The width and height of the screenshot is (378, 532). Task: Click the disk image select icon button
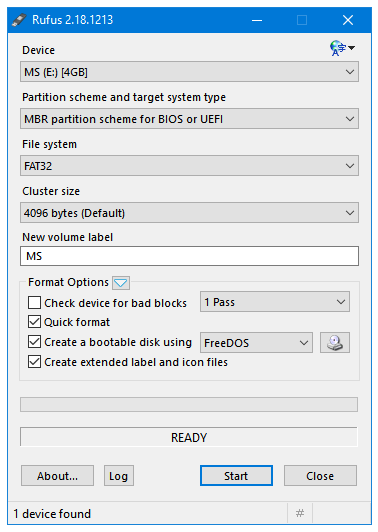point(335,342)
